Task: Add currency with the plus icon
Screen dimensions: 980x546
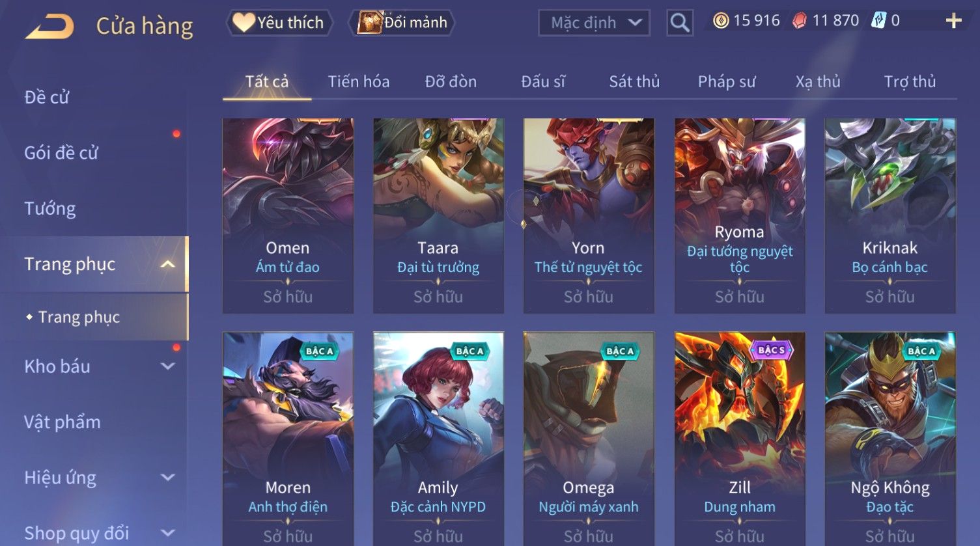Action: coord(953,21)
